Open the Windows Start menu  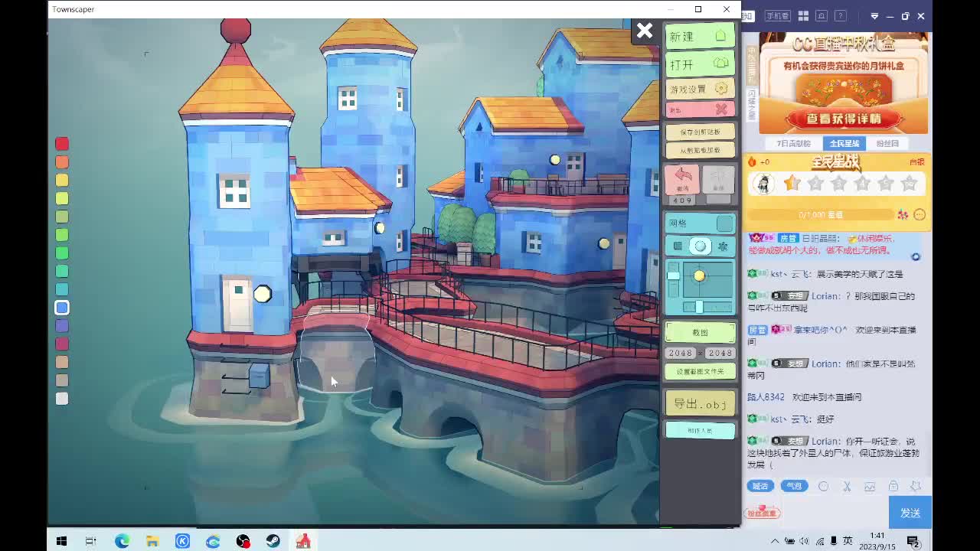tap(61, 541)
